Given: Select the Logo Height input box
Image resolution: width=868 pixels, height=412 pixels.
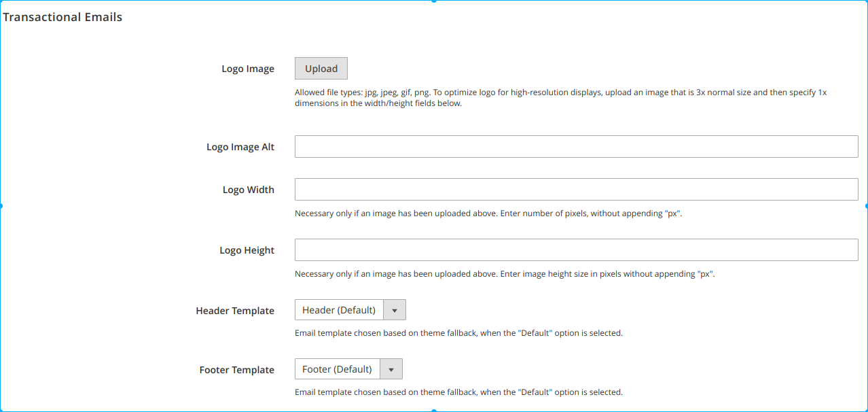Looking at the screenshot, I should point(576,250).
